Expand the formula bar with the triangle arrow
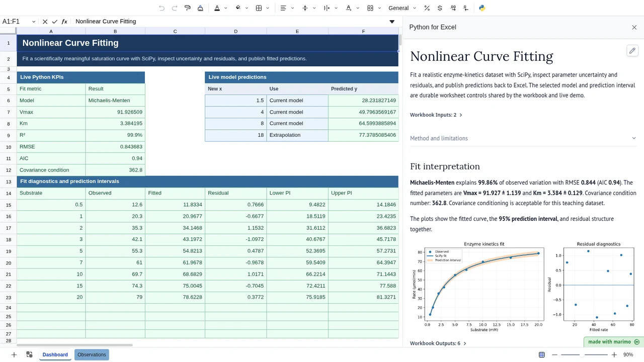 [x=392, y=22]
